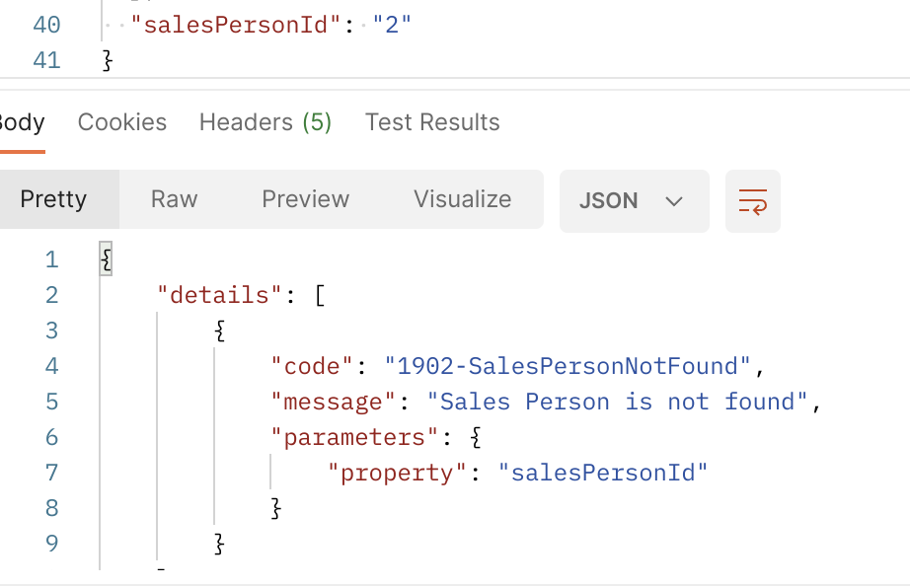The image size is (910, 588).
Task: Toggle the word wrap icon button
Action: [753, 201]
